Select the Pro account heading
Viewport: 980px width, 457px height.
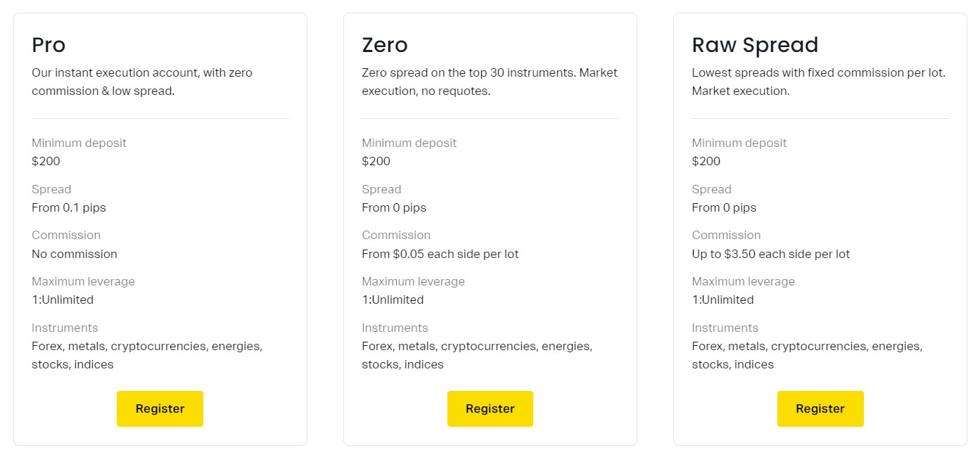pos(49,45)
